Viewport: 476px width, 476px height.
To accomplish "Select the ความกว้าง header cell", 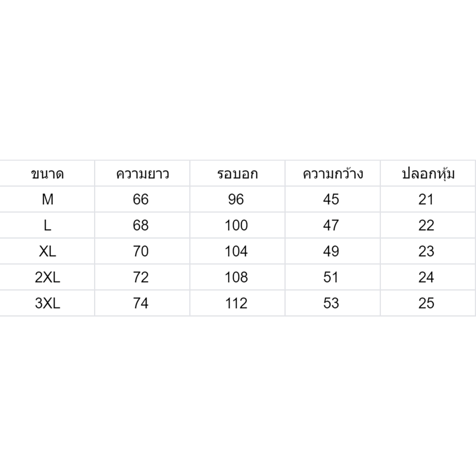I will (x=333, y=173).
